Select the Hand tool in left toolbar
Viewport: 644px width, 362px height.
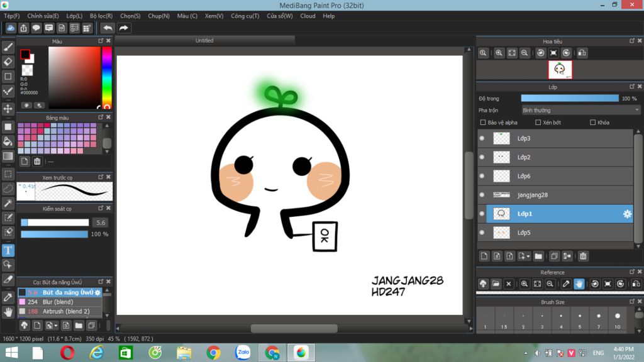[x=8, y=312]
